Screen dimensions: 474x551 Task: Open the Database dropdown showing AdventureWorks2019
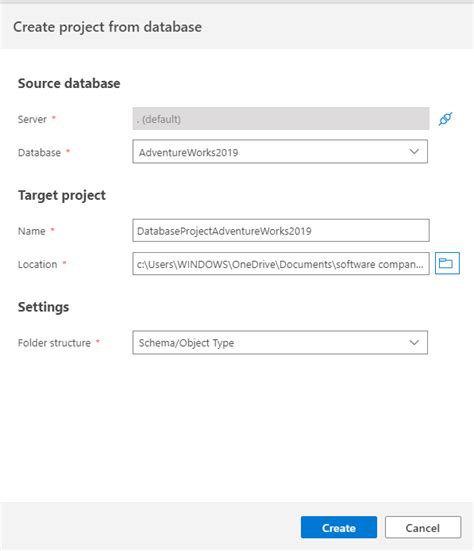280,152
